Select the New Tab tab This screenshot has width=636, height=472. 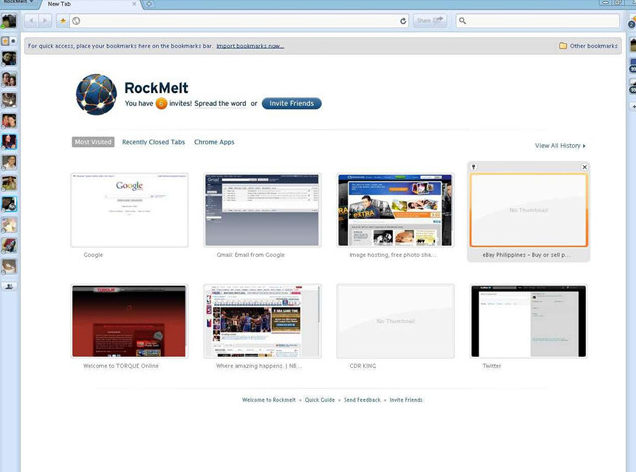[x=90, y=4]
